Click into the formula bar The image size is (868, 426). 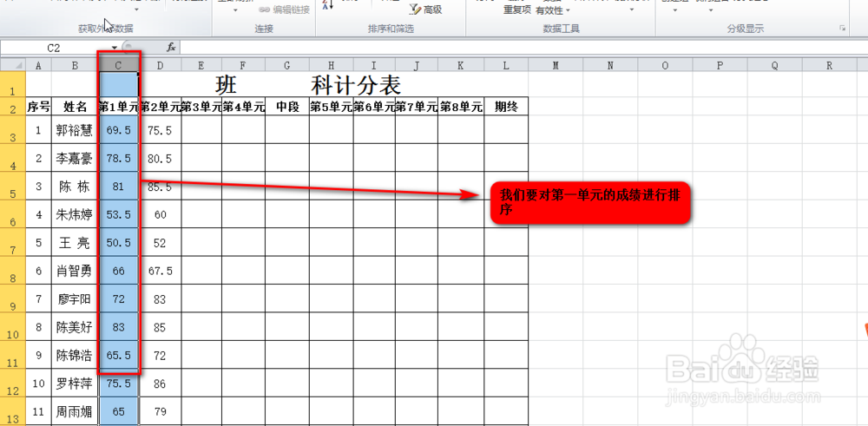coord(523,48)
